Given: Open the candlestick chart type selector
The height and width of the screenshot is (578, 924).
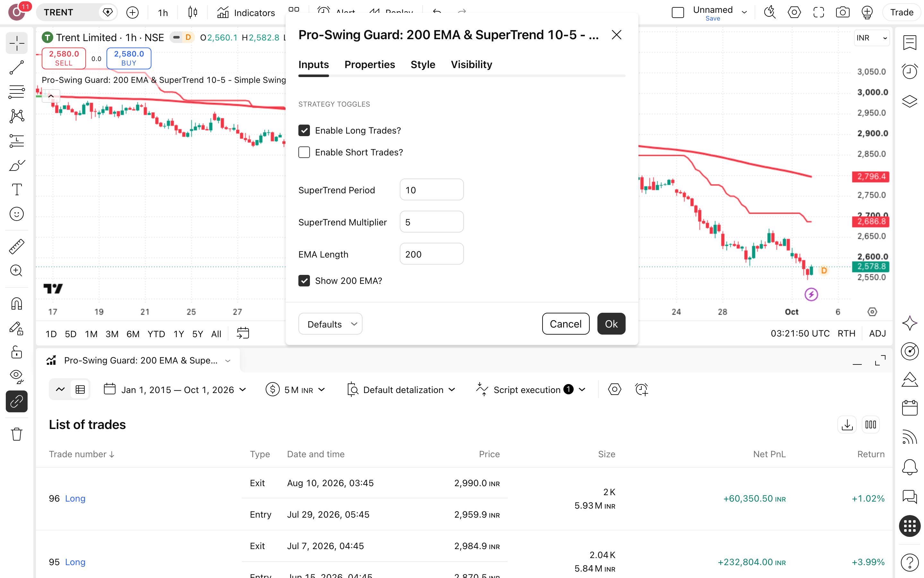Looking at the screenshot, I should point(193,13).
